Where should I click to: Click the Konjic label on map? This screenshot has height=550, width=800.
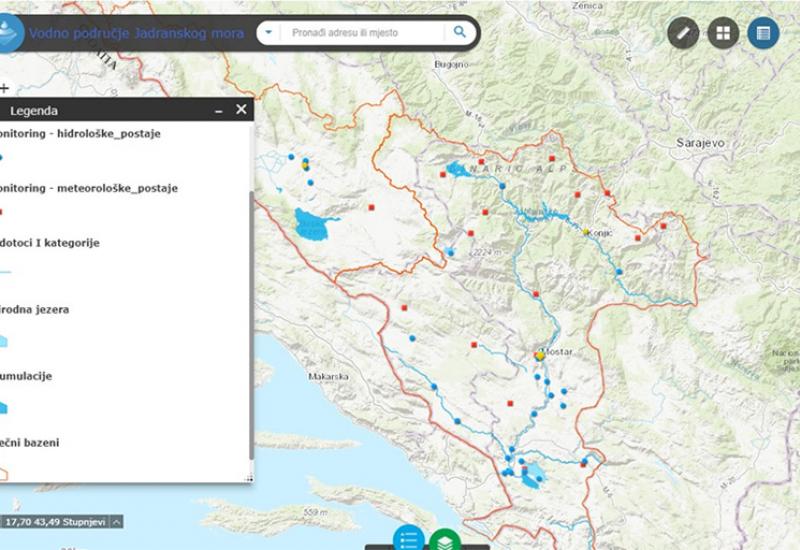[x=601, y=233]
